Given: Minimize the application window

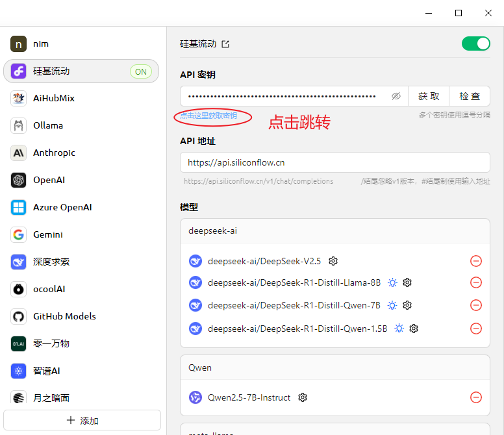Looking at the screenshot, I should point(429,13).
